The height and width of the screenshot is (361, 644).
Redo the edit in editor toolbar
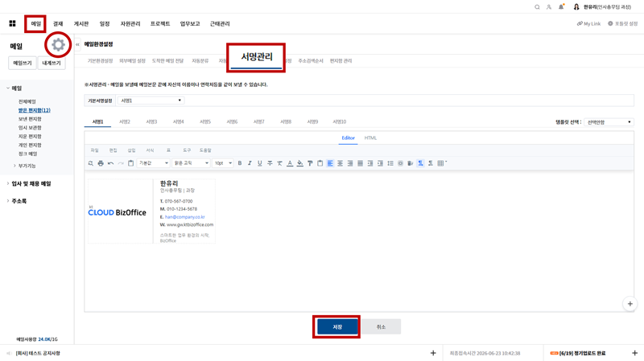(x=121, y=163)
